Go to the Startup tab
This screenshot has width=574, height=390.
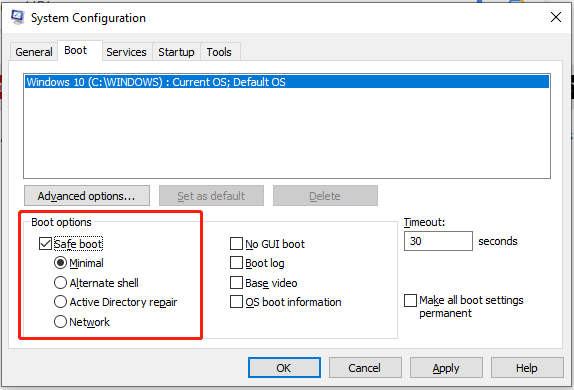pyautogui.click(x=176, y=52)
